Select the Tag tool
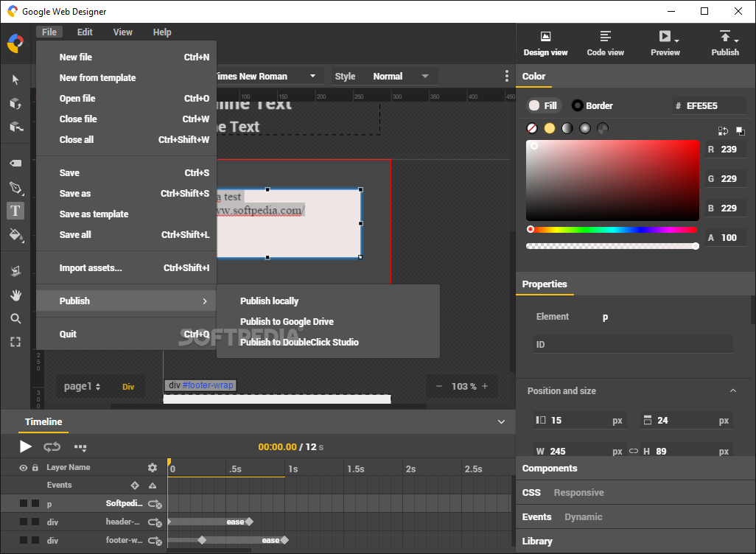This screenshot has width=756, height=554. pos(15,163)
